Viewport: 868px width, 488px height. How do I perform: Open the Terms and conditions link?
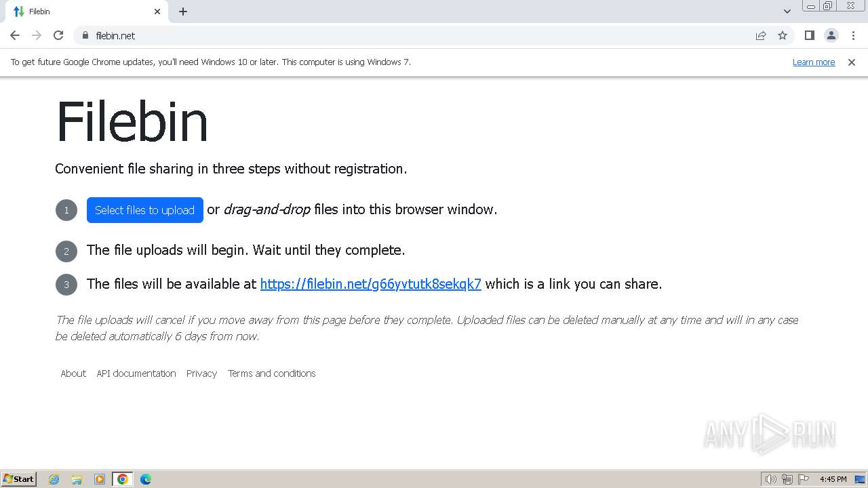click(272, 373)
